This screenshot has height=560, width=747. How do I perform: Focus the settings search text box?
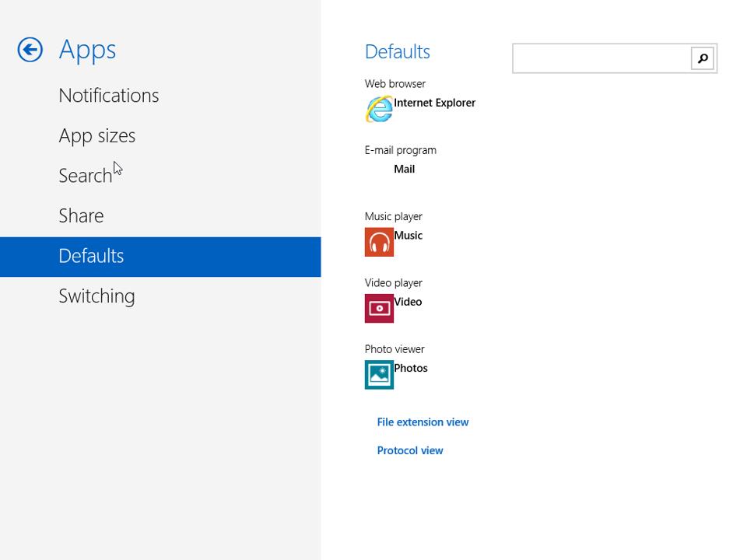coord(601,58)
